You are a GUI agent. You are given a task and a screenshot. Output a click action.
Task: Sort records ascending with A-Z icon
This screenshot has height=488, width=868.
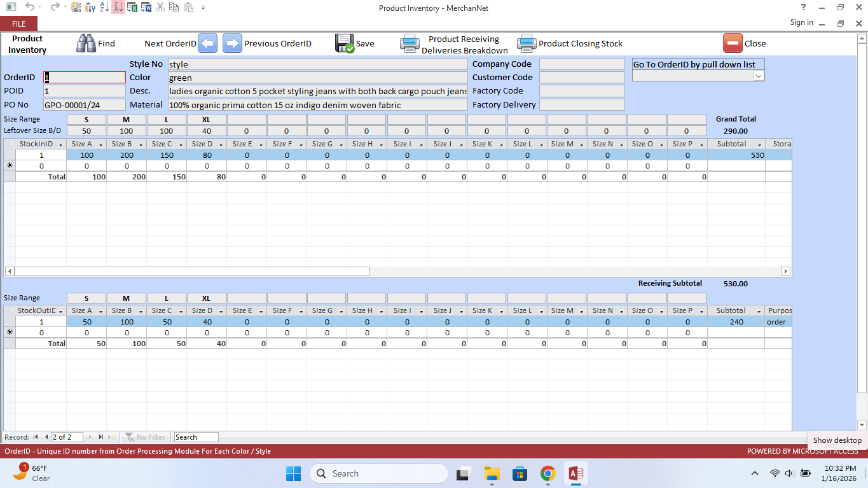click(x=104, y=8)
